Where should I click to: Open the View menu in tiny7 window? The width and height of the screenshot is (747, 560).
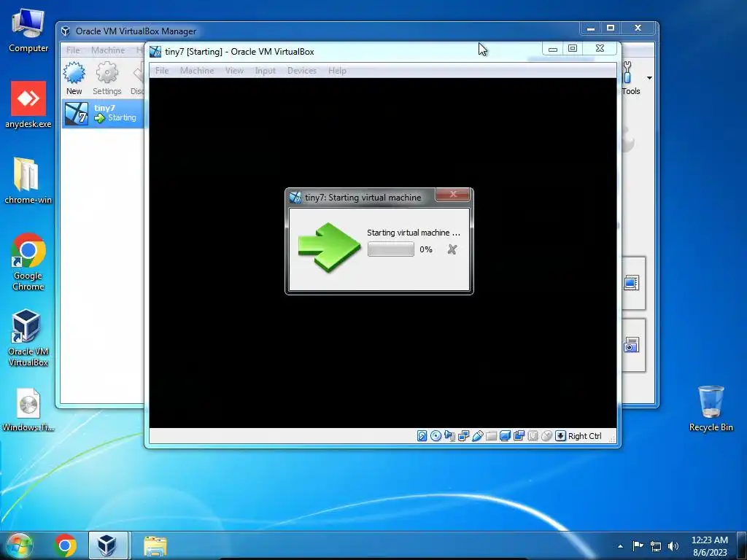[234, 71]
